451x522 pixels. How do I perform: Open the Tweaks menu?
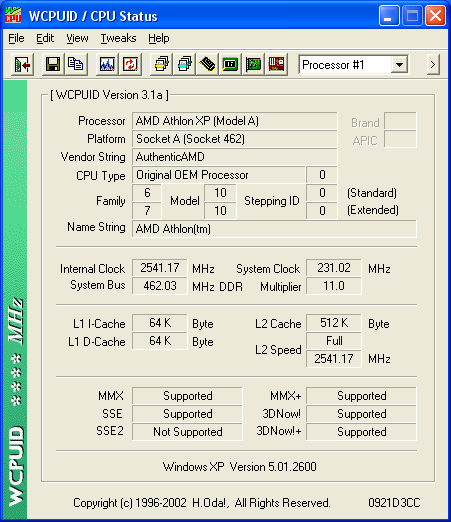[x=119, y=38]
